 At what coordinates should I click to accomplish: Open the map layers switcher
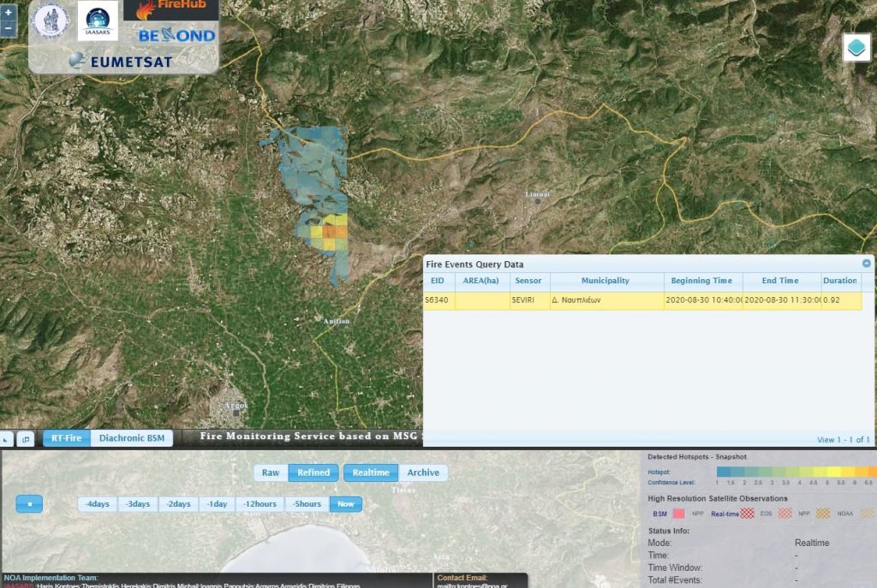[856, 48]
